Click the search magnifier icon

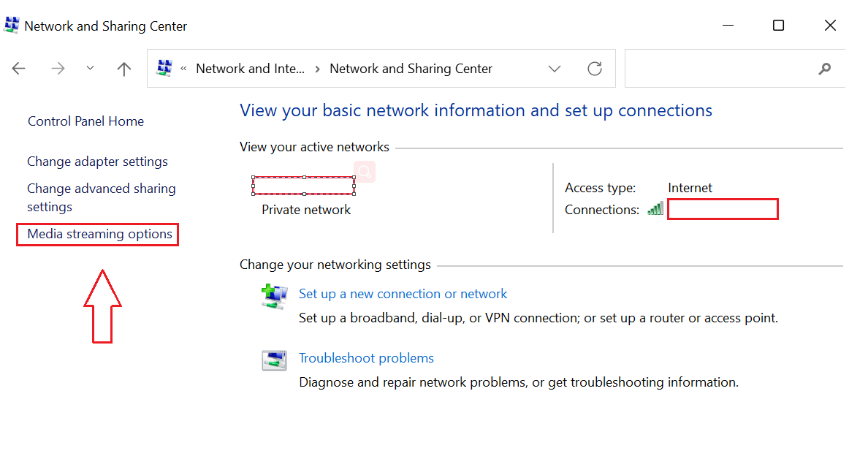tap(824, 68)
